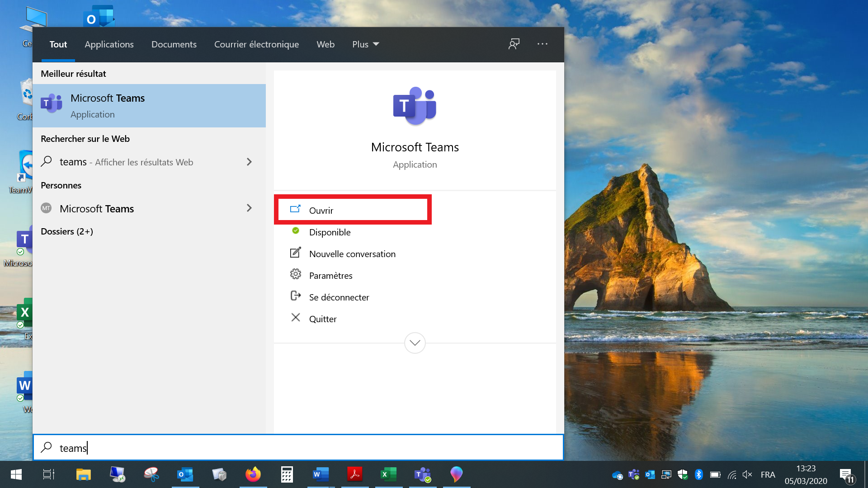Viewport: 868px width, 488px height.
Task: Open the gray box app on taskbar
Action: [x=219, y=474]
